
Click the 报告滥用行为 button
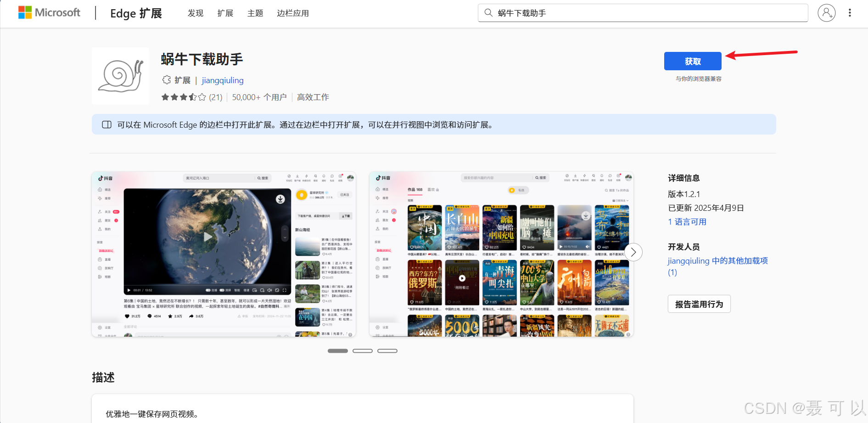click(x=699, y=304)
